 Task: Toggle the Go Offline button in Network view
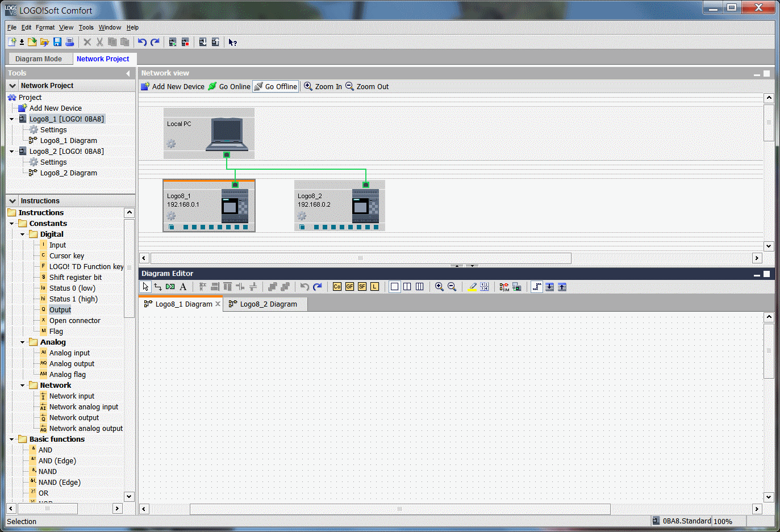[x=276, y=86]
